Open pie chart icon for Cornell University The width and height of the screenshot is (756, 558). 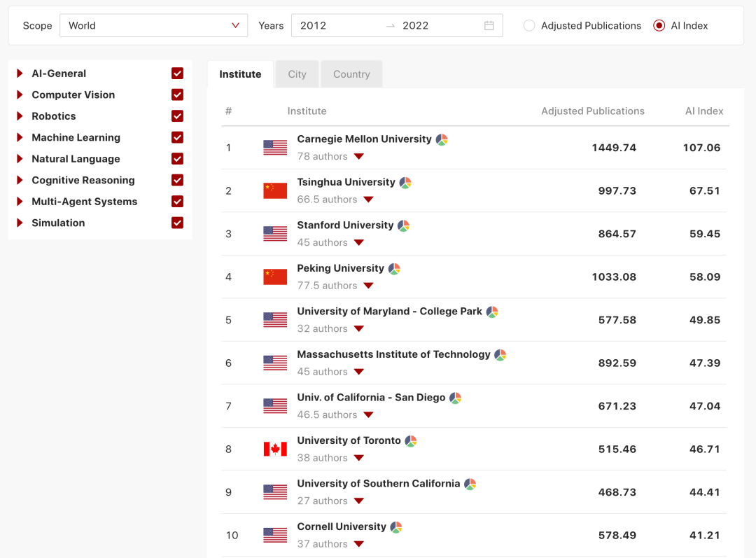[x=396, y=527]
